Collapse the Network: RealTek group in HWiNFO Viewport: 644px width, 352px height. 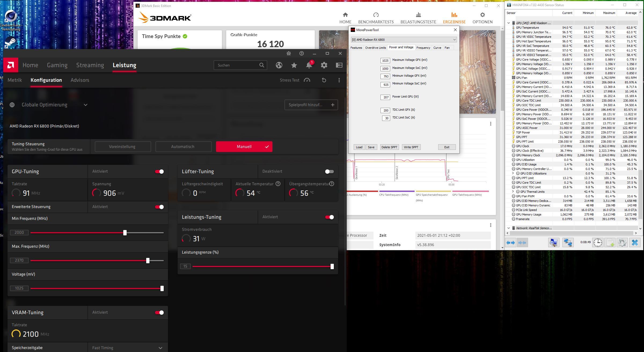(x=508, y=228)
